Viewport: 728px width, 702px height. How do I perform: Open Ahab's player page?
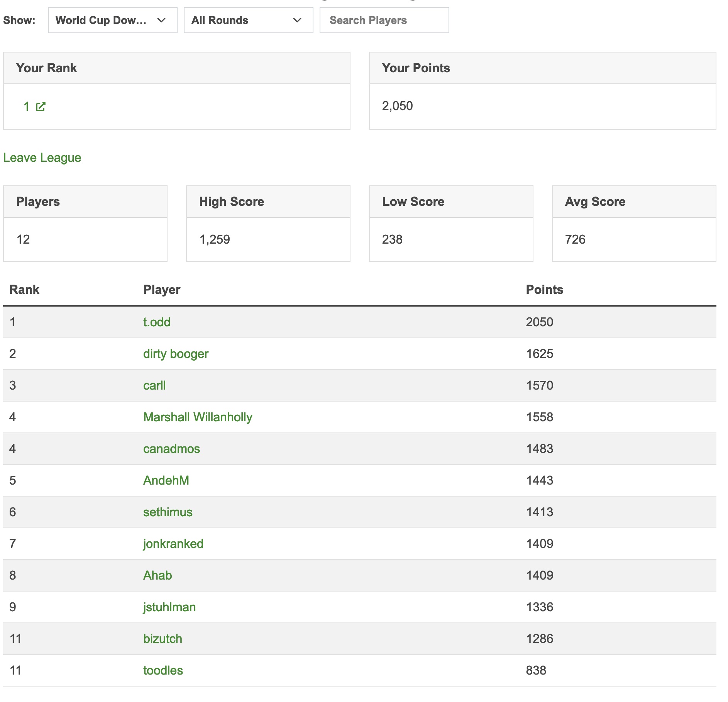tap(157, 575)
